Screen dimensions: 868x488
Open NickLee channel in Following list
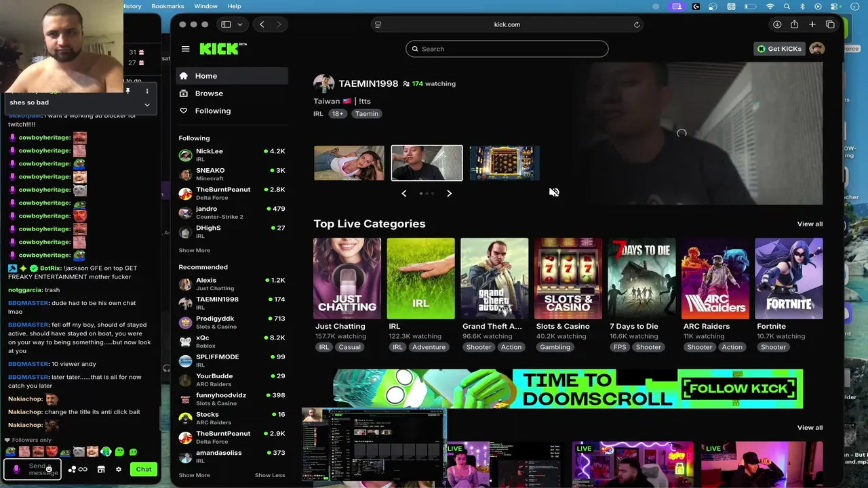point(232,155)
